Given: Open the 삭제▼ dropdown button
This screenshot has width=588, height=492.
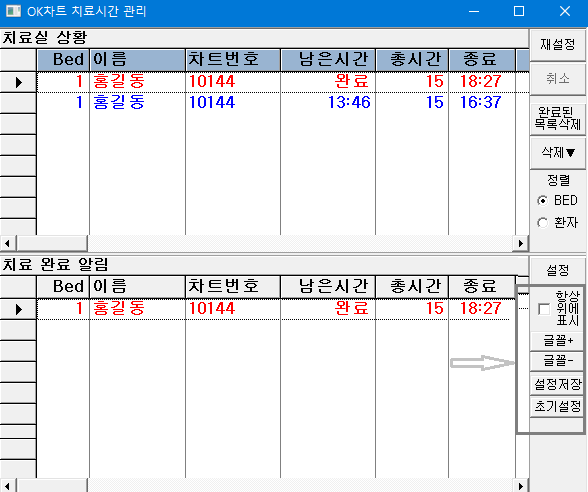Looking at the screenshot, I should 558,153.
